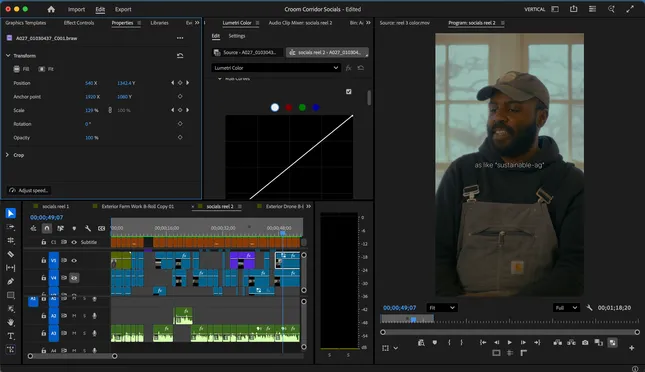Go to In point

pos(483,342)
